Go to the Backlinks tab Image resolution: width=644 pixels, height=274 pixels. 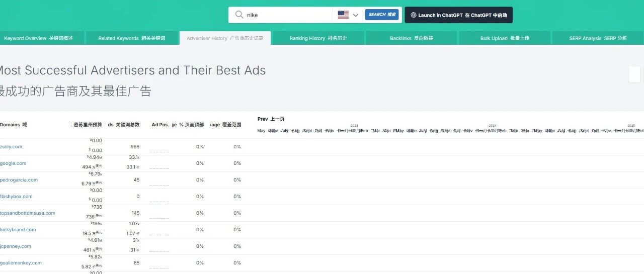[x=412, y=38]
